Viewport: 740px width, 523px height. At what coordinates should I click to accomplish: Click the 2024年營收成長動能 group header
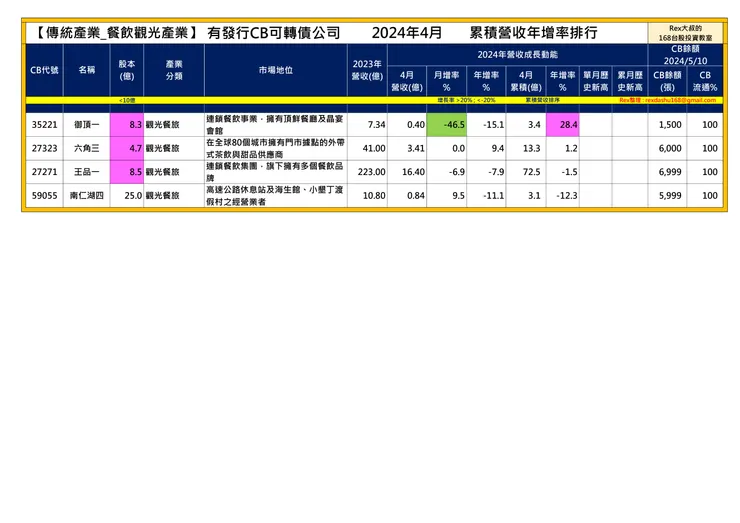click(517, 55)
